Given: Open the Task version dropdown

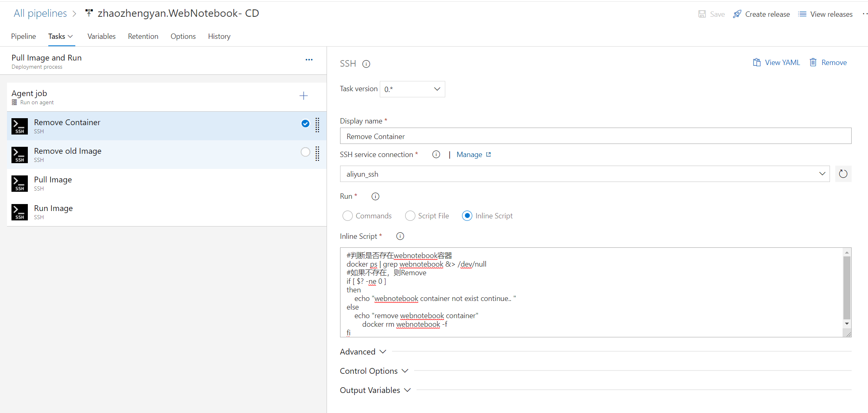Looking at the screenshot, I should 412,89.
